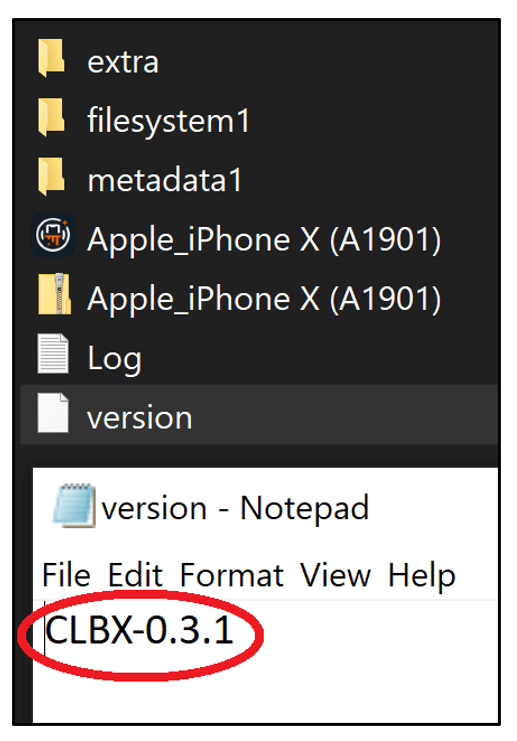Click the Notepad icon in the title bar
Image resolution: width=517 pixels, height=741 pixels.
tap(74, 505)
